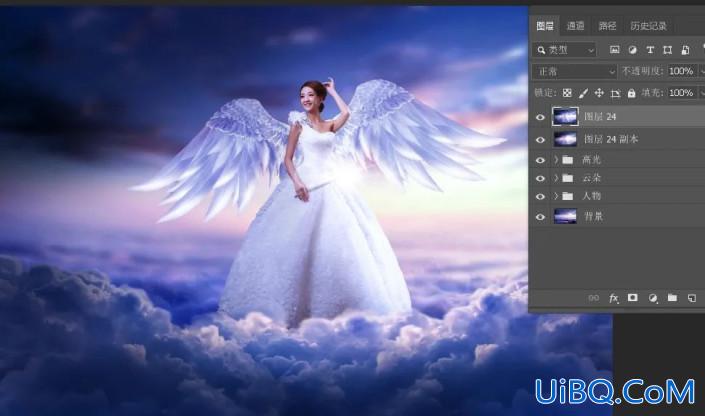Viewport: 705px width, 416px height.
Task: Expand the 云朵 layer group
Action: click(556, 178)
